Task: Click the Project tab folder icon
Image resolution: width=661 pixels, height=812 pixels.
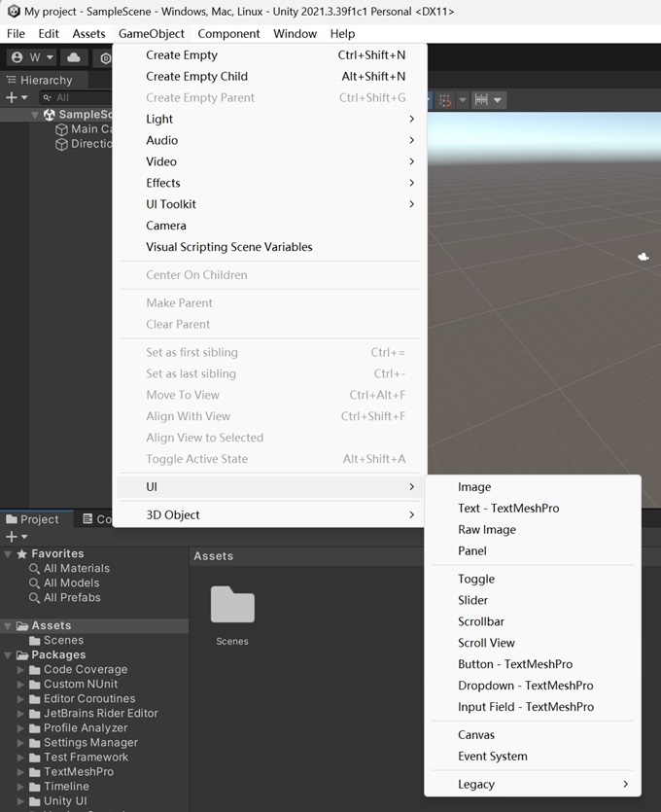Action: (x=12, y=519)
